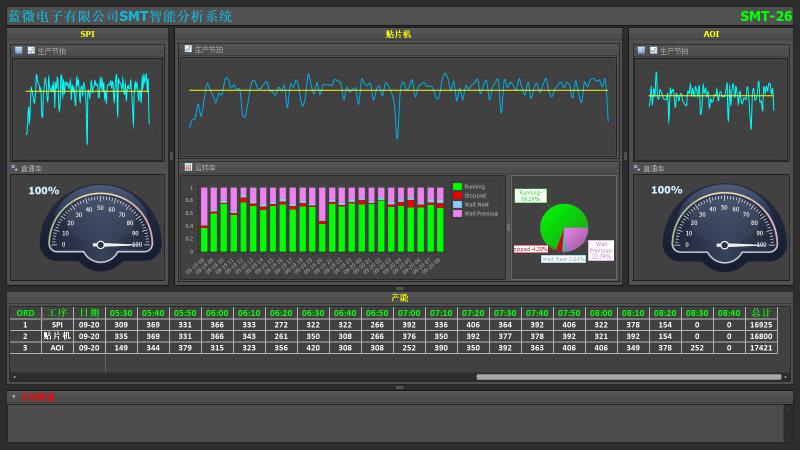
Task: Click the grid icon in the SPI panel header
Action: [x=18, y=50]
